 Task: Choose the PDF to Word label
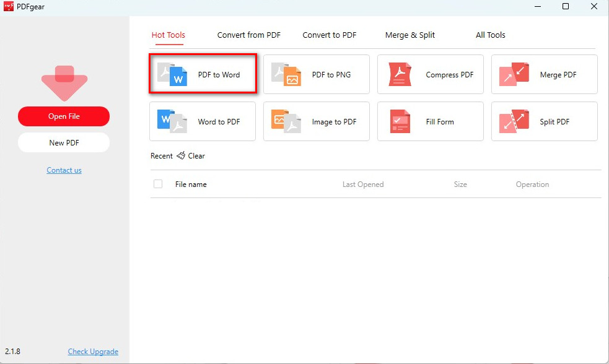tap(219, 74)
